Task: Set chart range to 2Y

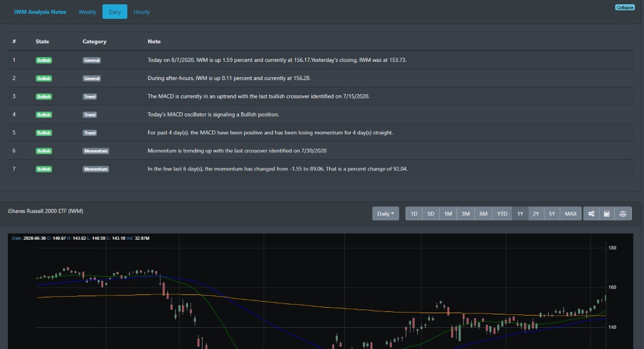Action: point(536,214)
